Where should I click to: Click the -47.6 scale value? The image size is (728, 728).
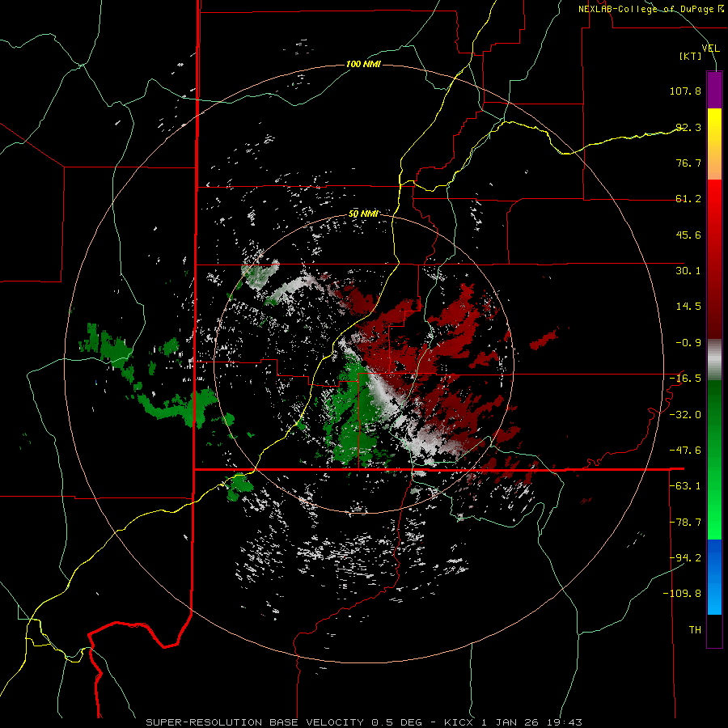pos(685,451)
